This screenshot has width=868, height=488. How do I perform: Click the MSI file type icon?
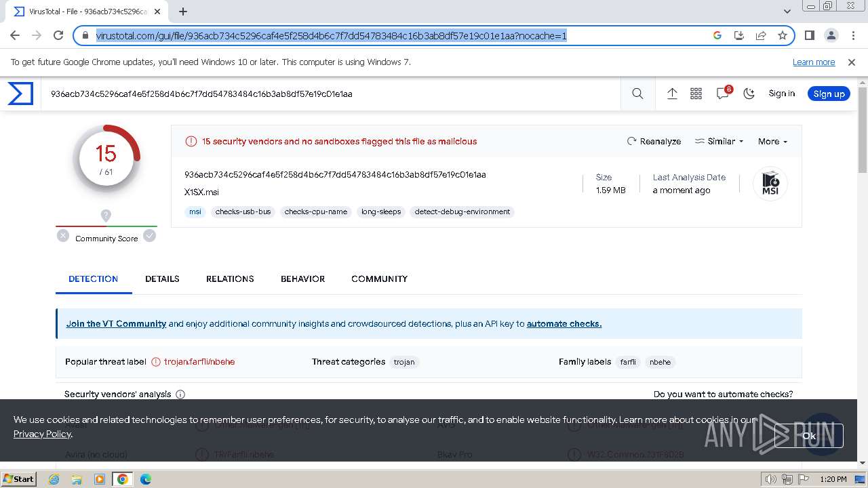pos(770,183)
